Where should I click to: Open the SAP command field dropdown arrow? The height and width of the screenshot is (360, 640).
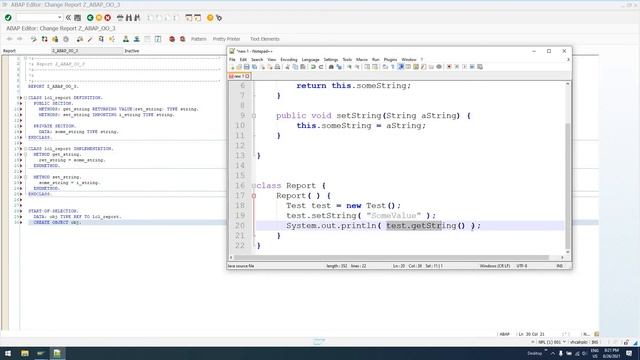point(60,18)
